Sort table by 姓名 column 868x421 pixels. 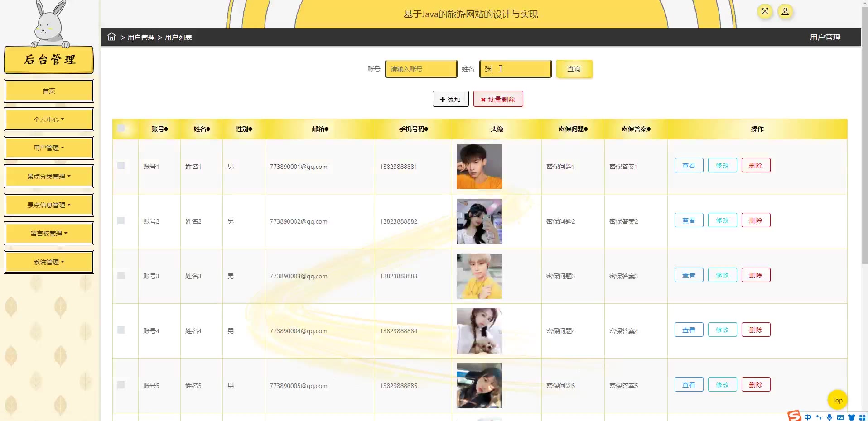[202, 129]
